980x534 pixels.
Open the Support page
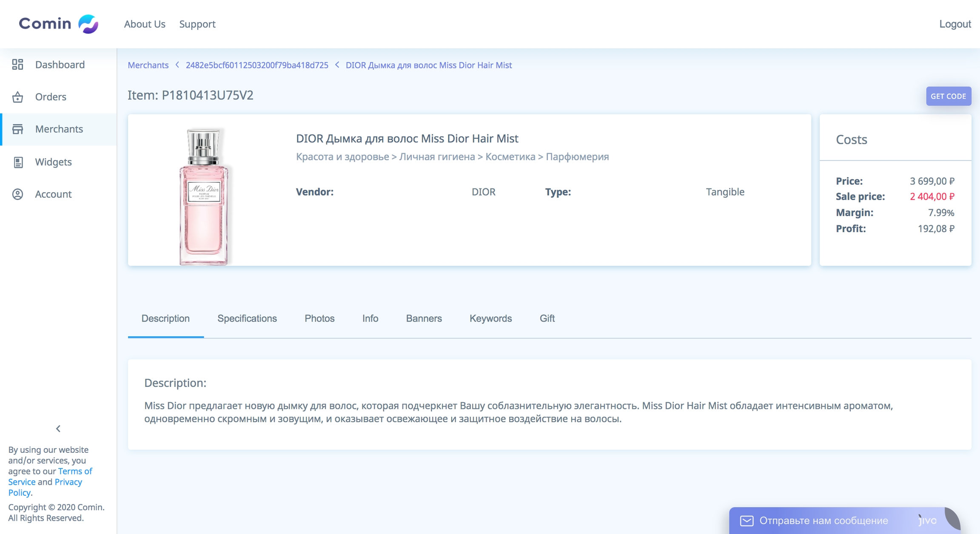click(197, 24)
